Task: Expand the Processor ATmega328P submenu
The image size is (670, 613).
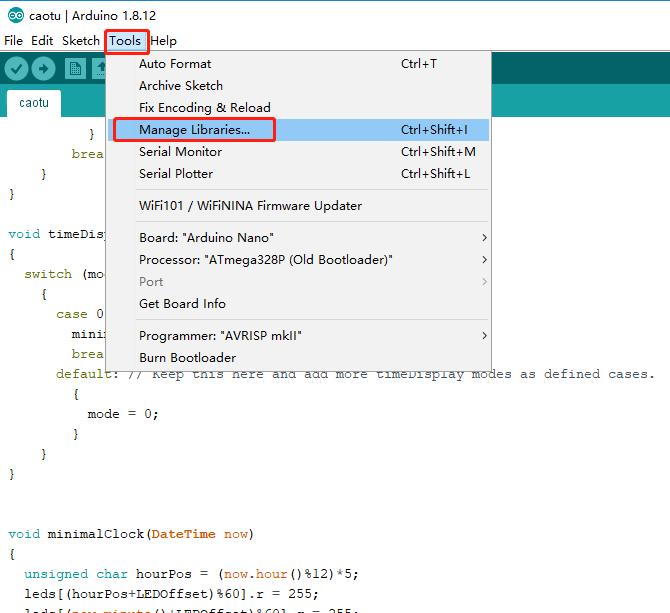Action: tap(298, 260)
